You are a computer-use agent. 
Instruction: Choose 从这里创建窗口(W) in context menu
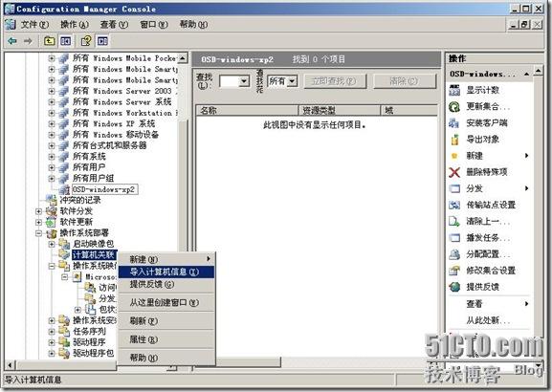[166, 302]
